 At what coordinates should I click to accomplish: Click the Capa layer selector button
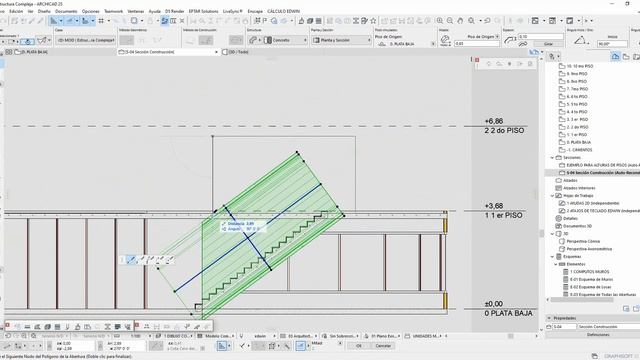pyautogui.click(x=86, y=40)
